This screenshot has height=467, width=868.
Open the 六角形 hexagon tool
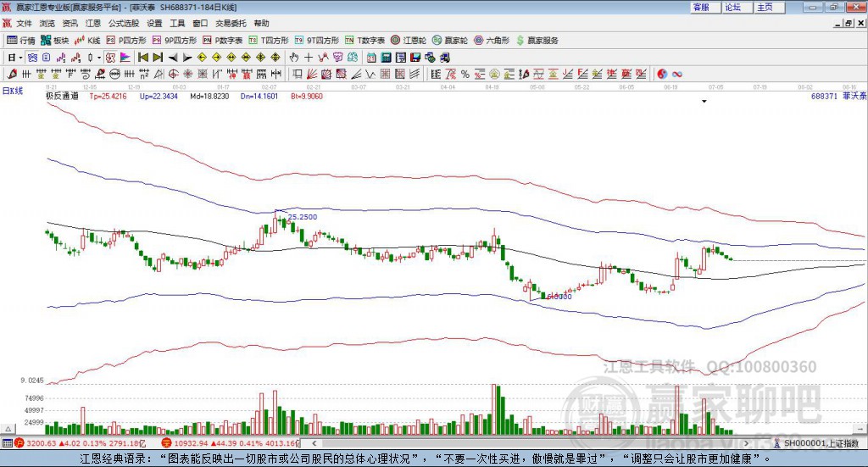[x=492, y=41]
